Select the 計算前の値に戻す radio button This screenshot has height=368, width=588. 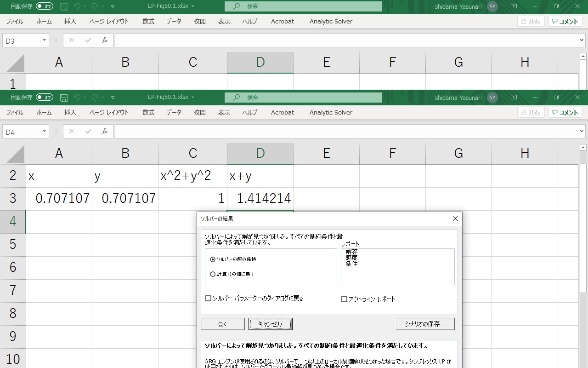(213, 274)
